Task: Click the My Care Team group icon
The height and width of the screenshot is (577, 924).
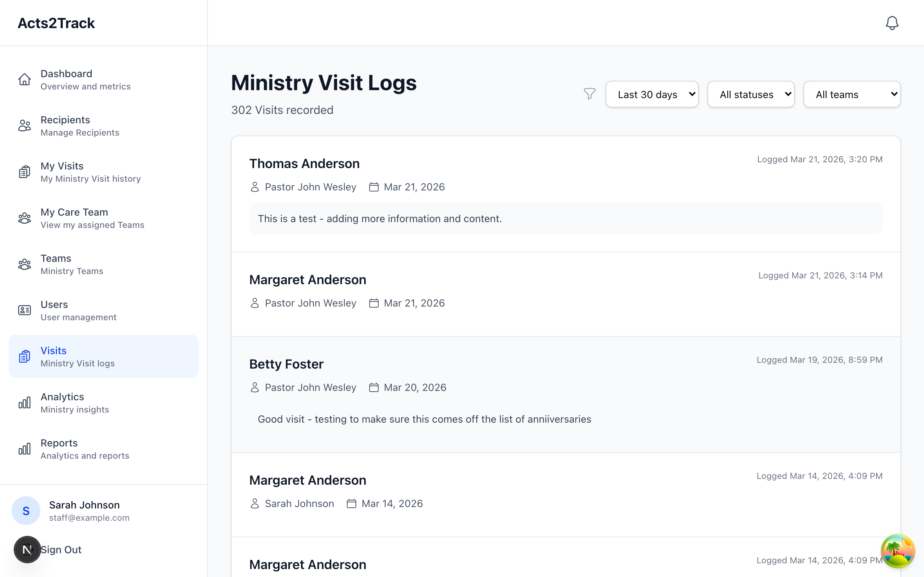Action: (25, 218)
